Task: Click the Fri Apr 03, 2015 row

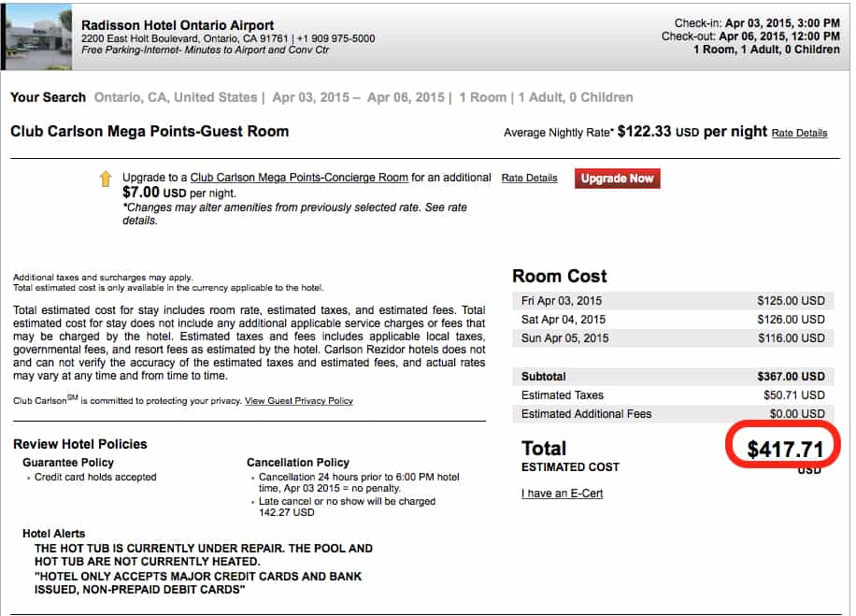Action: pyautogui.click(x=673, y=301)
